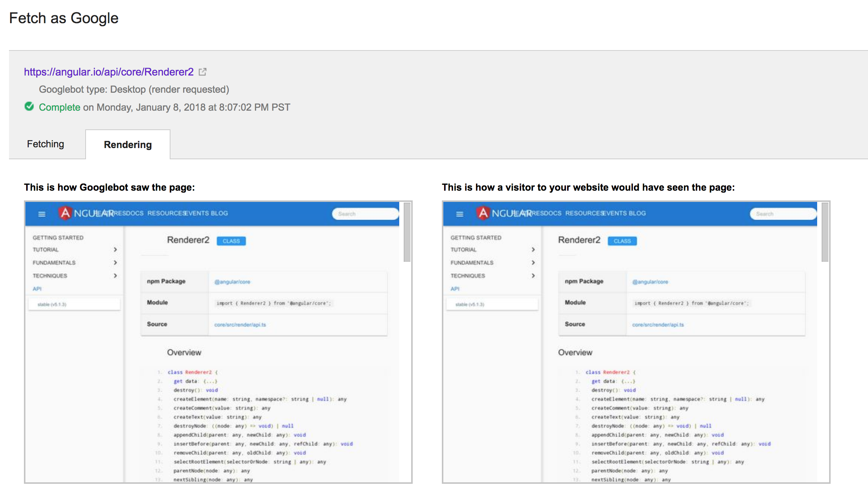This screenshot has width=868, height=498.
Task: Click the Search field in the visitor preview
Action: (783, 213)
